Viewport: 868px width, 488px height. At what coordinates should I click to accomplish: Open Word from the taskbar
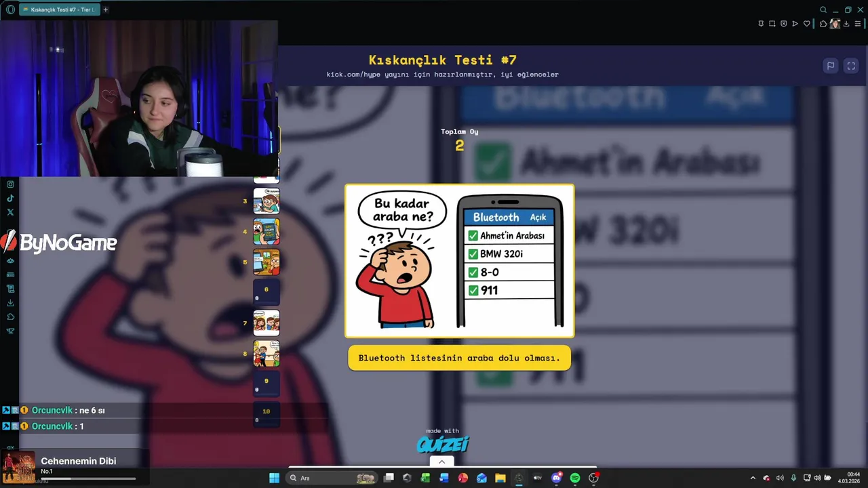444,478
